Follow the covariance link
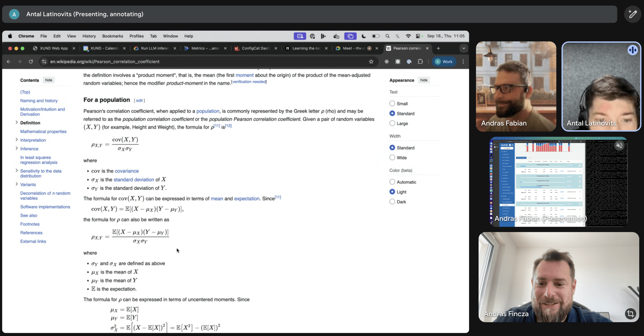Viewport: 644px width, 336px height. 126,171
